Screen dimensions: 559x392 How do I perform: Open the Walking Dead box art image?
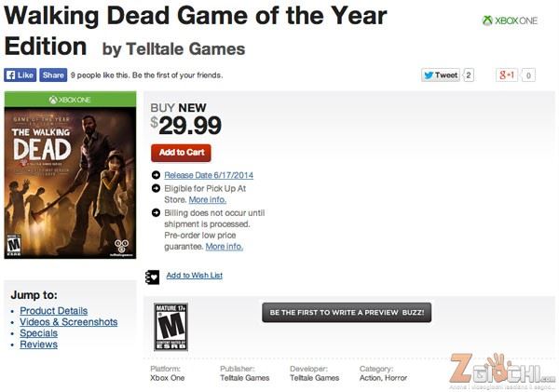70,175
